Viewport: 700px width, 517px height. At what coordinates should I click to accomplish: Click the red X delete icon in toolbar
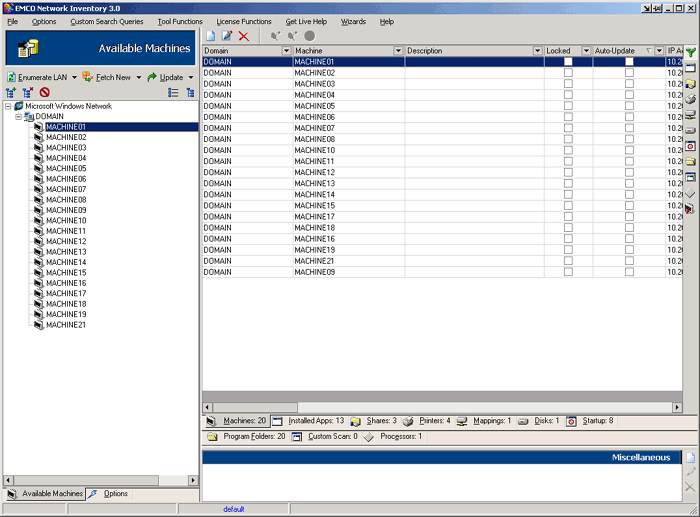(244, 36)
